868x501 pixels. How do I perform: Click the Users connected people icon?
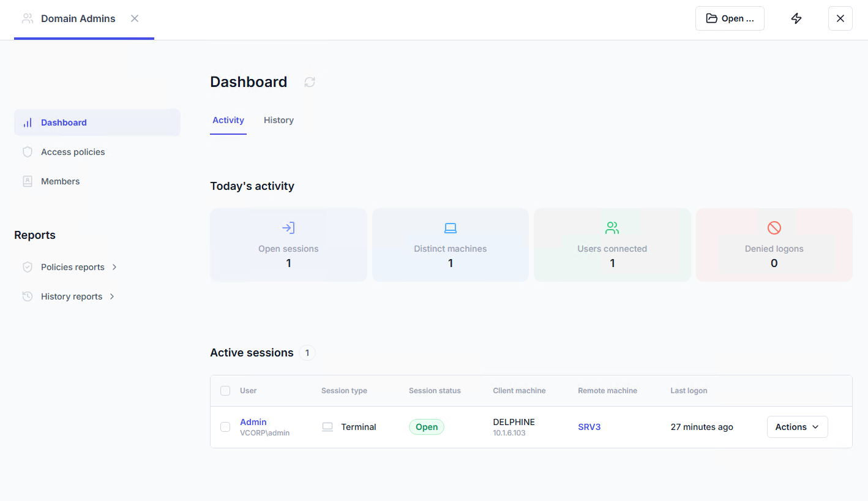[x=612, y=228]
